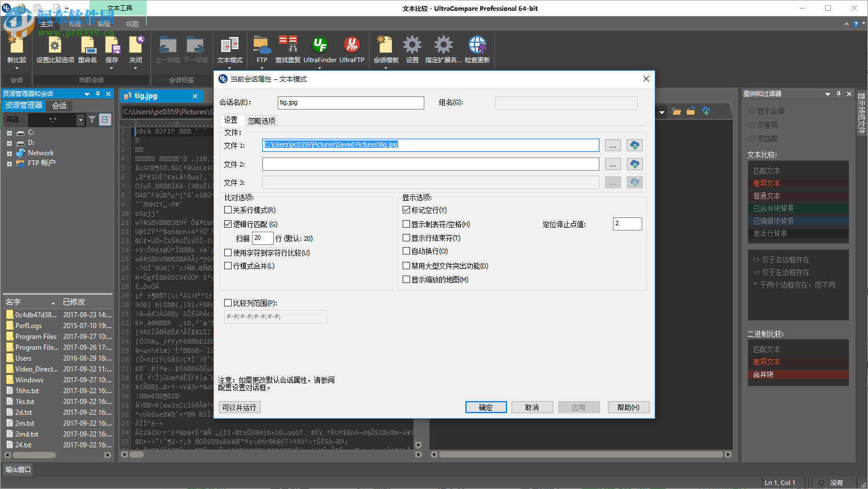The height and width of the screenshot is (489, 868).
Task: Confirm dialog with the OK button
Action: click(x=485, y=407)
